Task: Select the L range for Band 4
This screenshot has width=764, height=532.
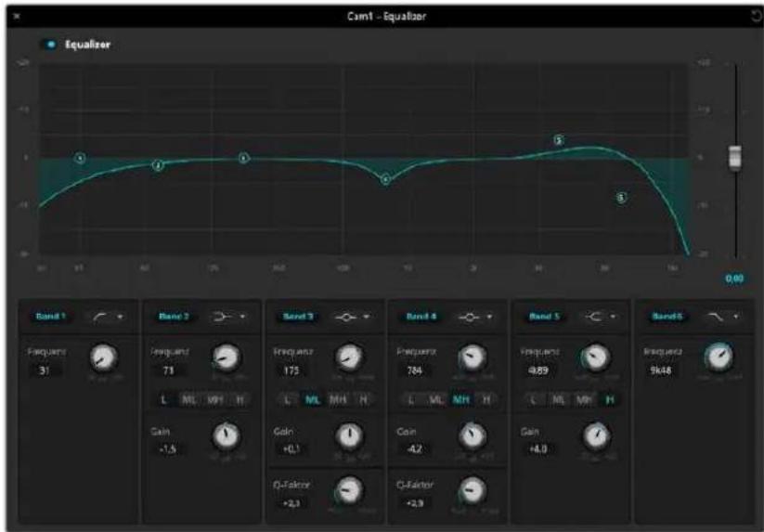Action: (411, 400)
